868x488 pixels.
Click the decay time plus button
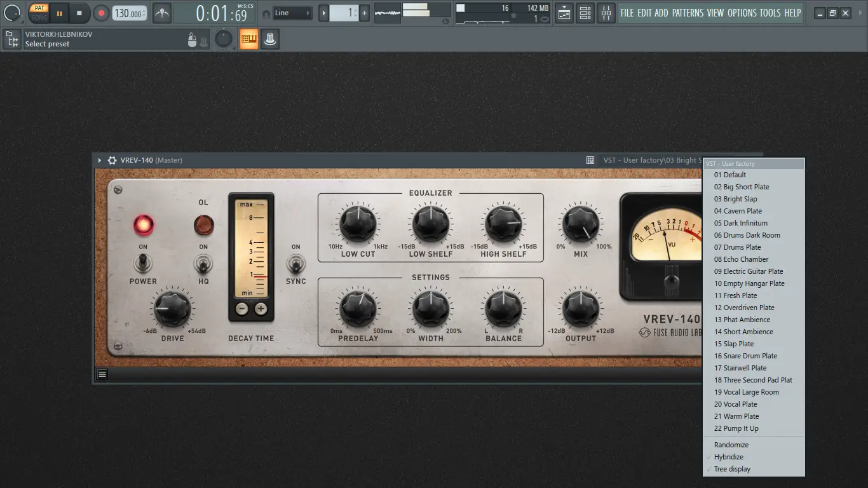point(261,309)
